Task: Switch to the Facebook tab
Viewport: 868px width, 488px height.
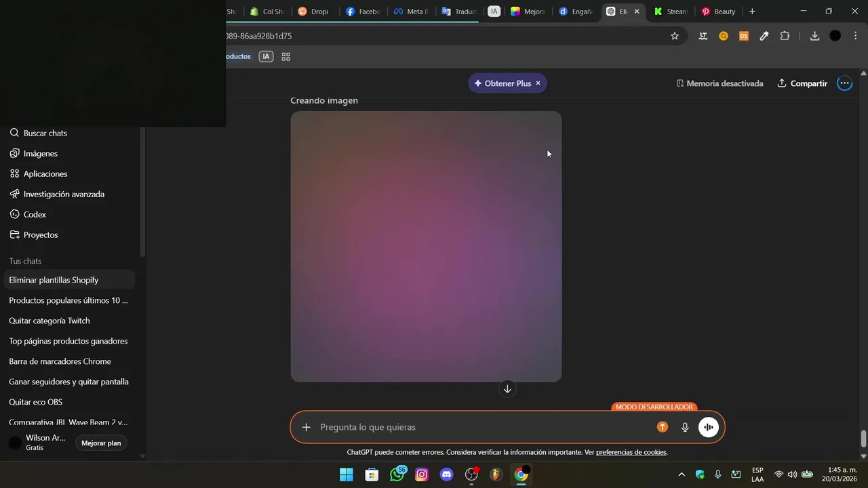Action: coord(363,12)
